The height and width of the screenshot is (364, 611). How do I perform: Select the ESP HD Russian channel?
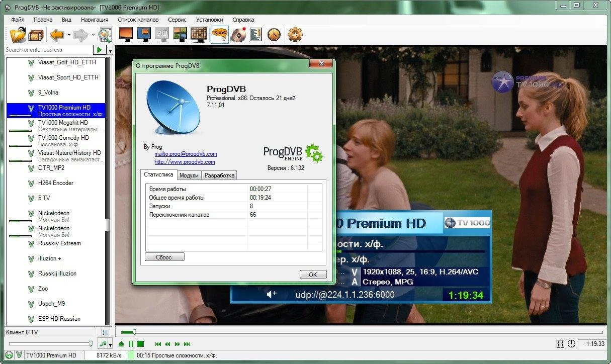click(59, 319)
